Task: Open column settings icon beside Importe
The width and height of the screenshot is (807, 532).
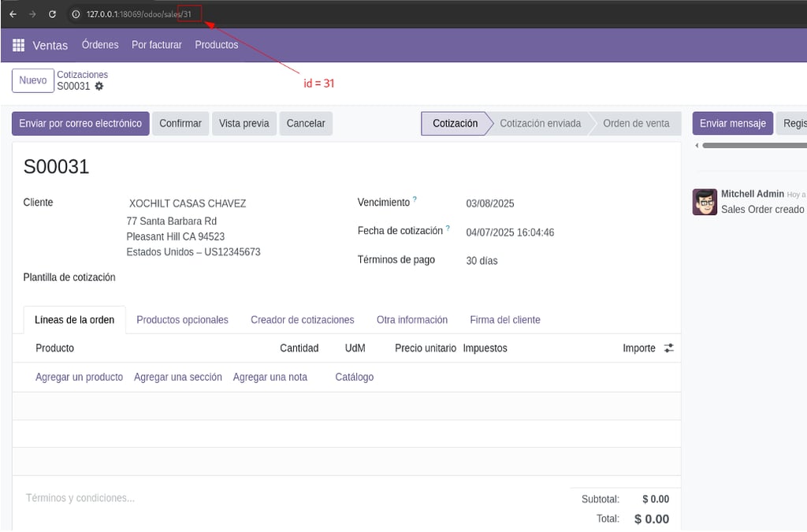Action: click(x=668, y=348)
